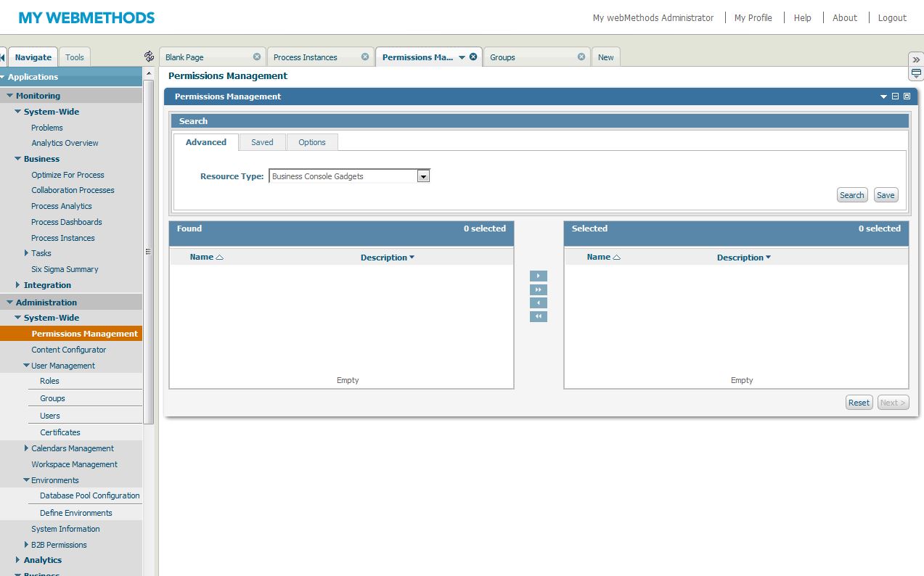Click the Logout link
Screen dimensions: 924x576
click(892, 17)
